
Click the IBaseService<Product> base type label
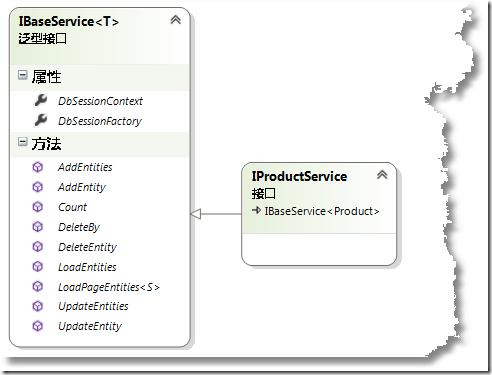pyautogui.click(x=322, y=211)
